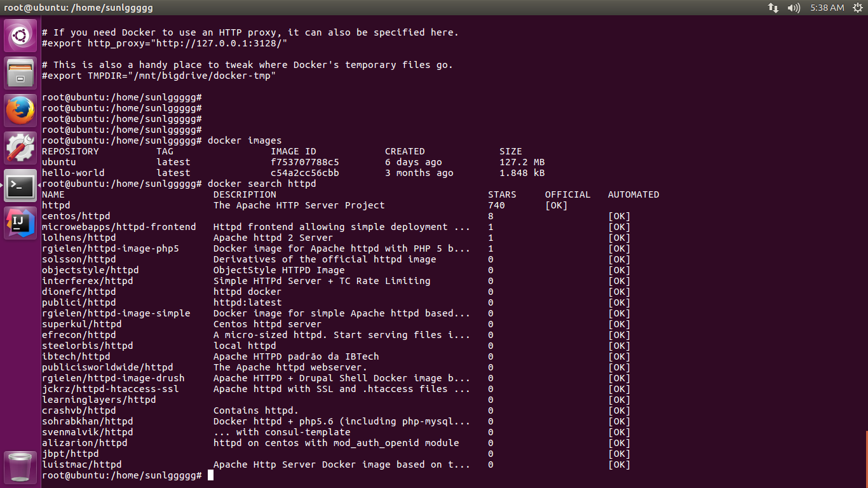The width and height of the screenshot is (868, 488).
Task: Click the '6 days ago' created value
Action: tap(414, 162)
